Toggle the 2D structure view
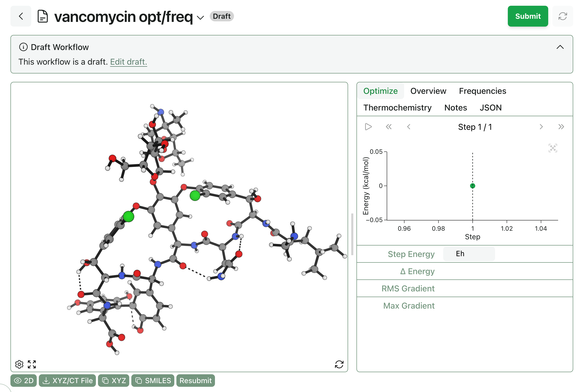This screenshot has width=580, height=392. point(24,381)
